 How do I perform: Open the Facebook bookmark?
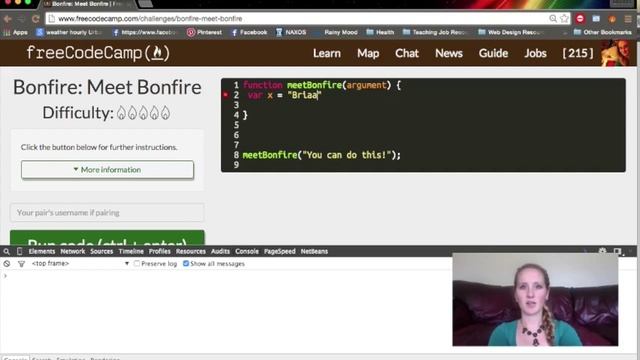[x=249, y=32]
